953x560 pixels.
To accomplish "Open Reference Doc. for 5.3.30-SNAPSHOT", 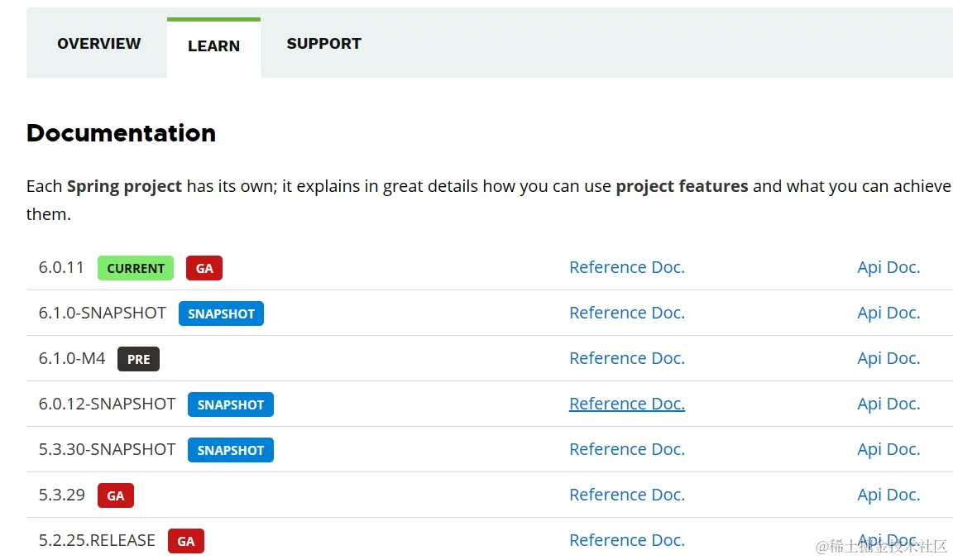I will click(626, 449).
